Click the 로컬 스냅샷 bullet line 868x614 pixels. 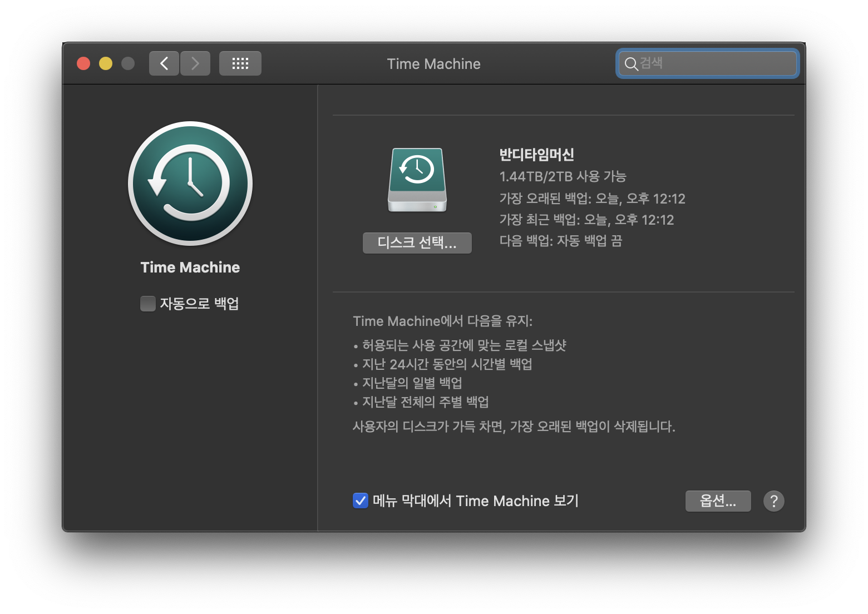pos(460,345)
